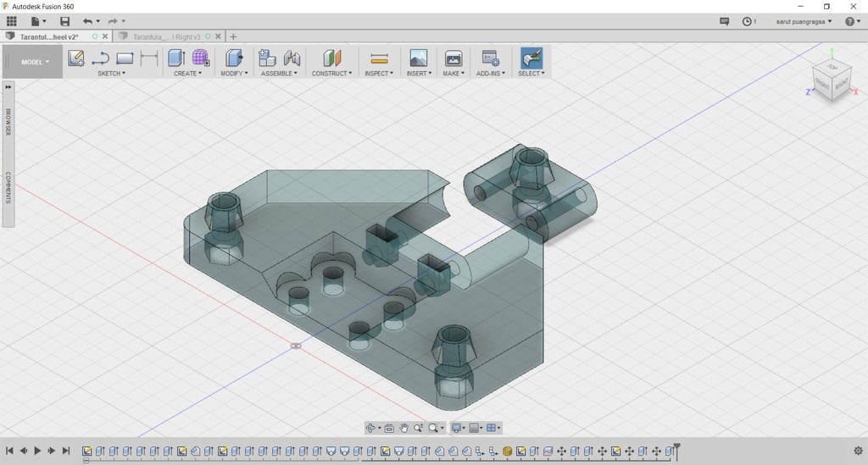Screen dimensions: 868x465
Task: Click the Measure inspect icon
Action: [x=379, y=58]
